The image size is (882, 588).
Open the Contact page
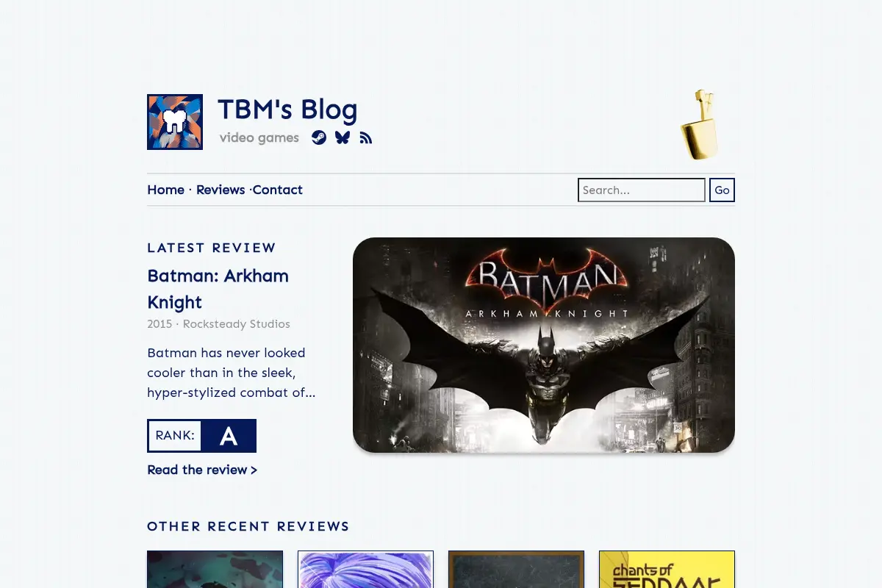click(278, 190)
